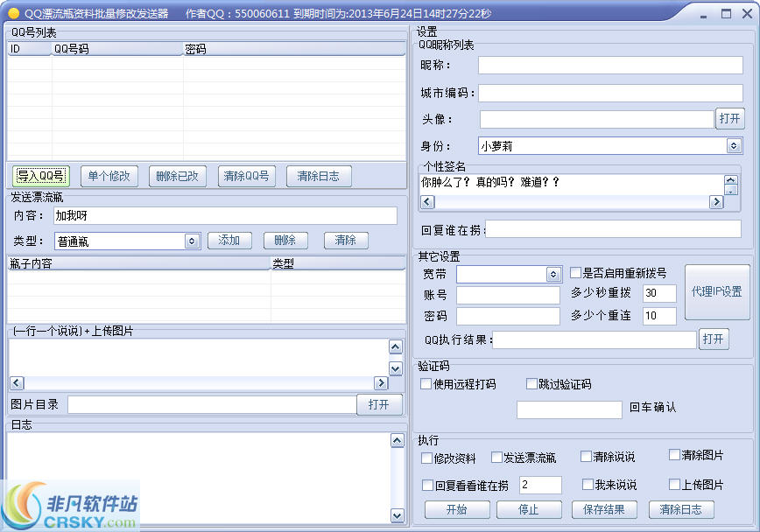Click the 日志 panel scroll-up arrow

click(398, 440)
